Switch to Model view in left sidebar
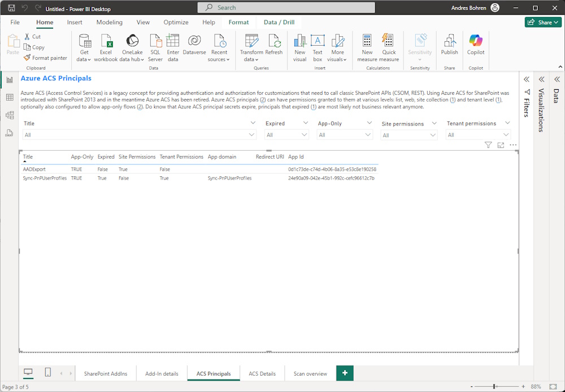The image size is (565, 392). (10, 115)
